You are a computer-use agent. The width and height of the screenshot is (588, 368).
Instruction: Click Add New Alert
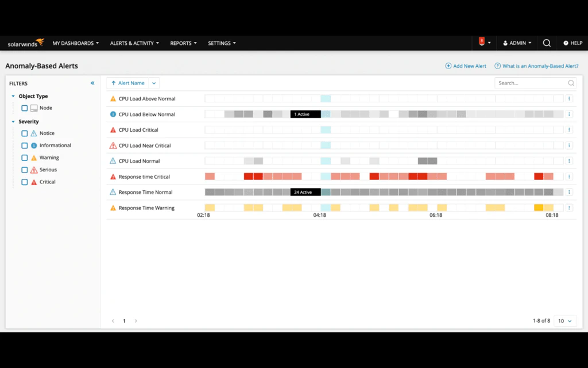(465, 66)
